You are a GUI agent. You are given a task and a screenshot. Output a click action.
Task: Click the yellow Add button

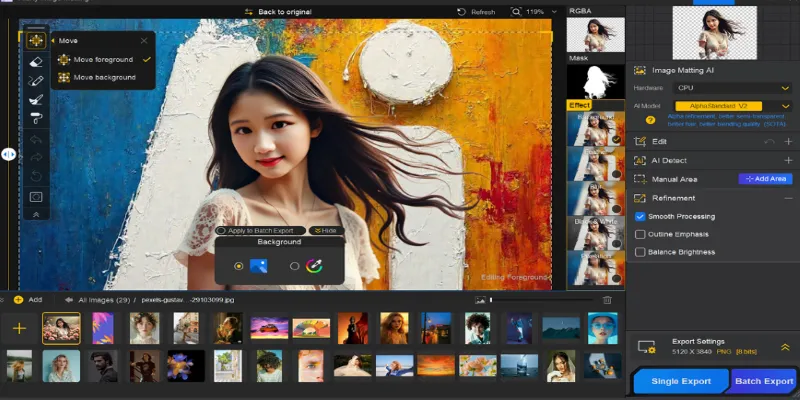(x=28, y=300)
